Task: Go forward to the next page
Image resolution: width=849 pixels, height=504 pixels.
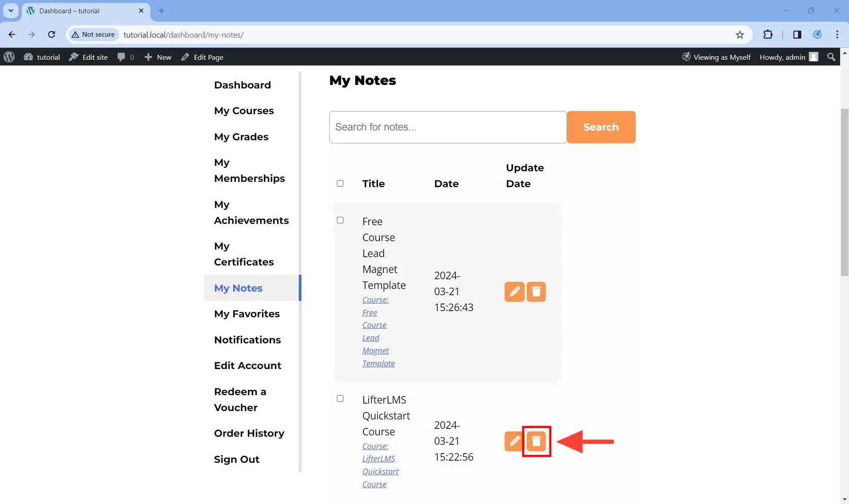Action: tap(31, 35)
